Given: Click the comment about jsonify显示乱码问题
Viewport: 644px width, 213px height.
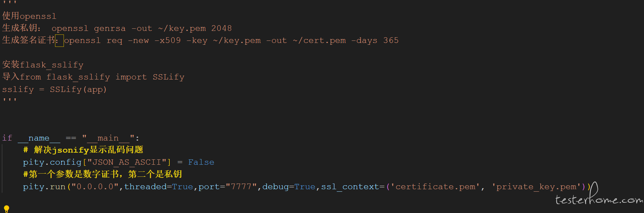Looking at the screenshot, I should (x=83, y=150).
